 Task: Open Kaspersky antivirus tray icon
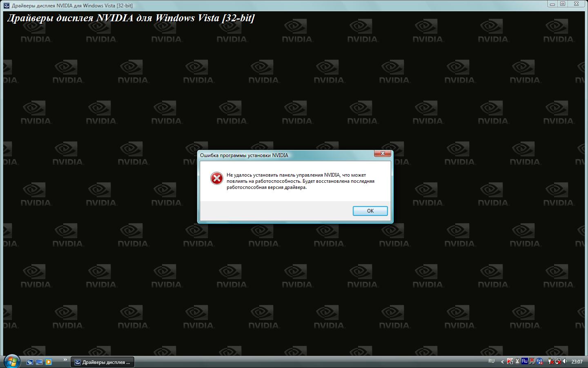coord(510,361)
